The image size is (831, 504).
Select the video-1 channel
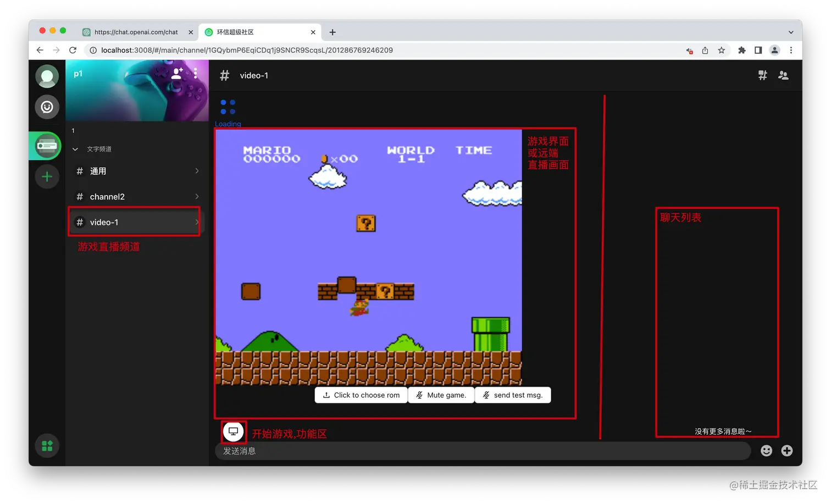pyautogui.click(x=136, y=222)
